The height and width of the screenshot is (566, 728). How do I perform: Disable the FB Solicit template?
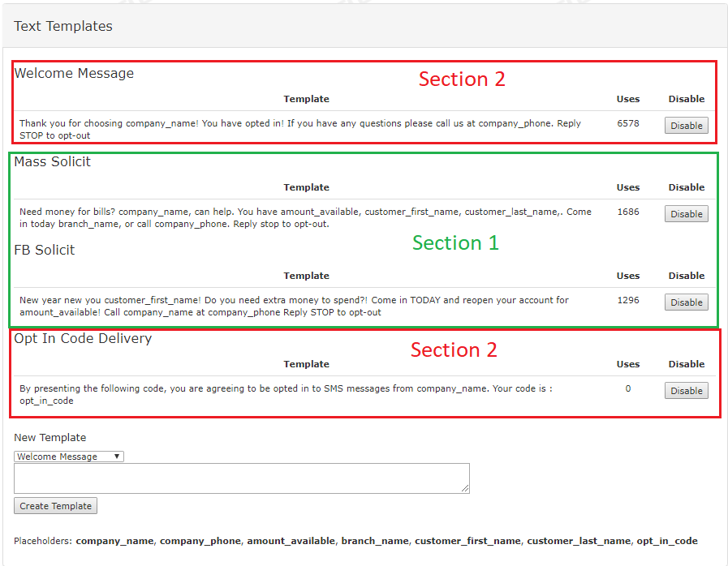pos(687,302)
